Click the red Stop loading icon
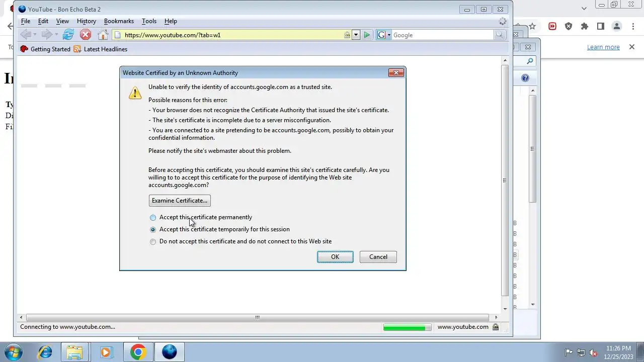 tap(86, 35)
